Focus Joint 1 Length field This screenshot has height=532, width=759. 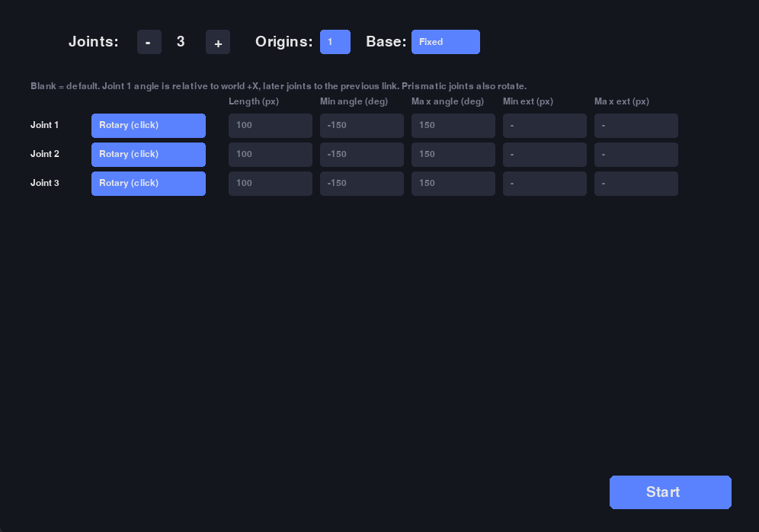pos(270,126)
